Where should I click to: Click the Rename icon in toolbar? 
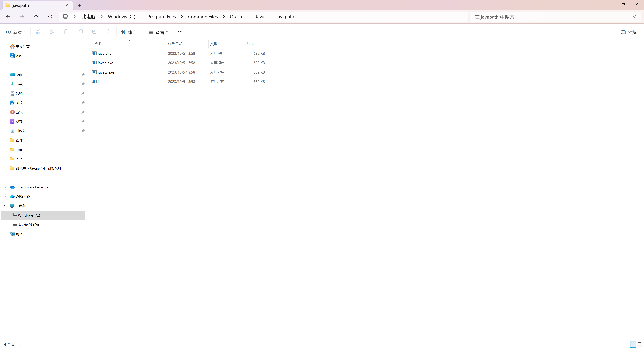click(80, 32)
